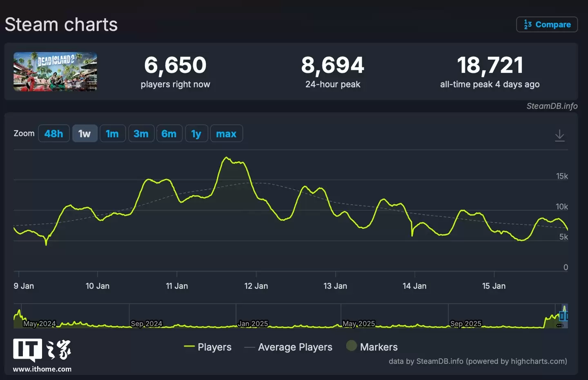Click the Average Players legend line icon
Image resolution: width=588 pixels, height=380 pixels.
click(249, 346)
